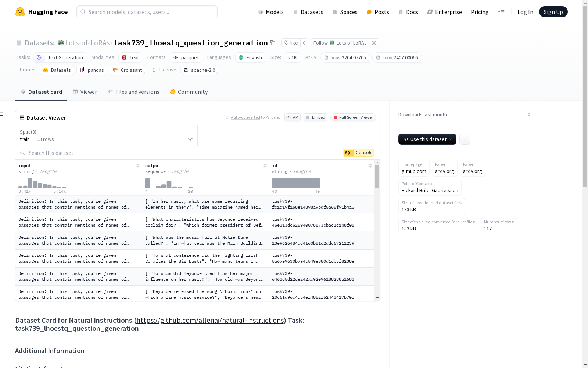
Task: Follow Lots of LoRAs
Action: click(340, 43)
